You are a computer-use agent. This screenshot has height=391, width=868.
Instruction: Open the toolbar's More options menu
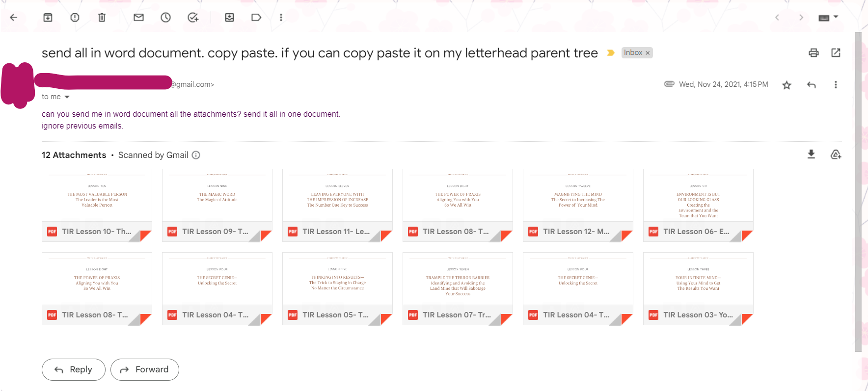coord(281,18)
